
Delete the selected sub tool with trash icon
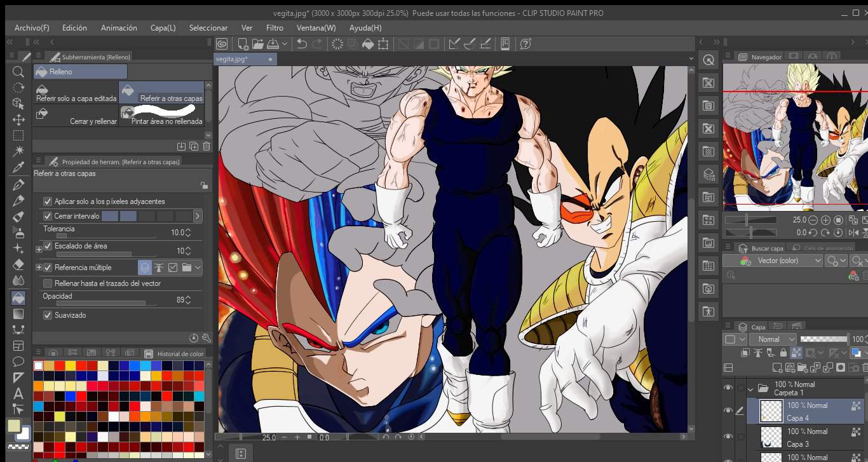pos(206,146)
